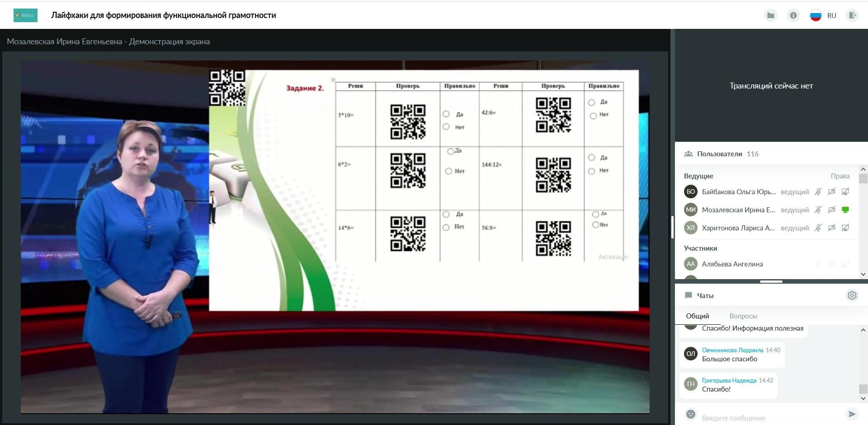868x425 pixels.
Task: Toggle camera for Харитонова Лариса
Action: tap(831, 228)
